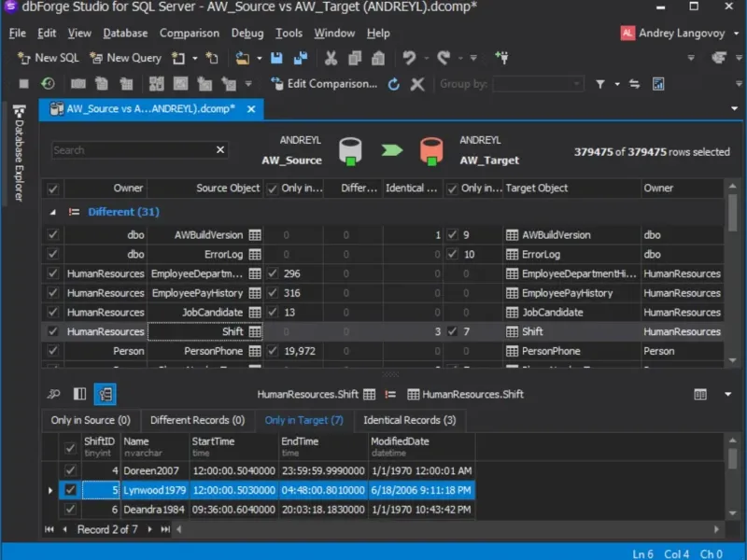Open the document tab list dropdown arrow
Image resolution: width=747 pixels, height=560 pixels.
[734, 108]
